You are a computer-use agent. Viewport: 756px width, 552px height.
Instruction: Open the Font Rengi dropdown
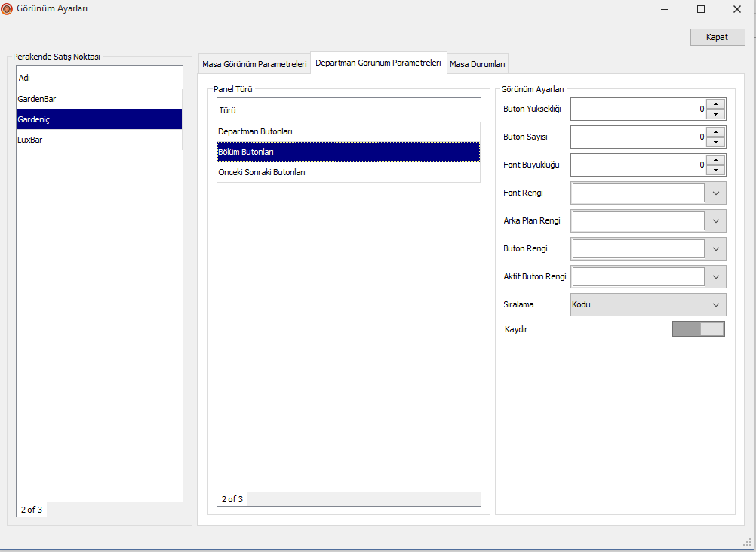pyautogui.click(x=716, y=193)
